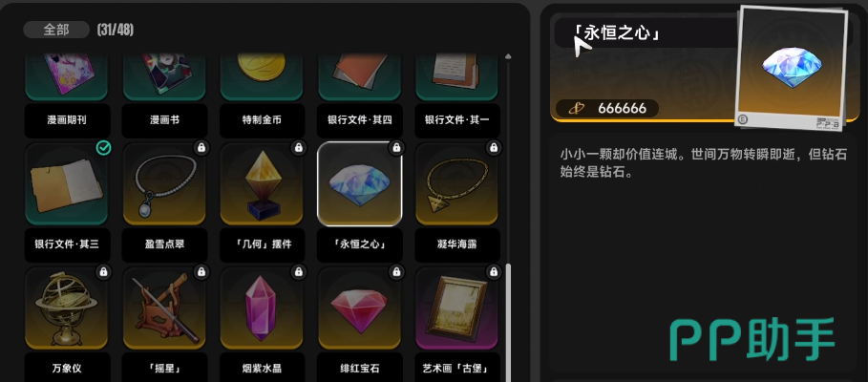Click the「永恒之心」diamond item icon

click(x=359, y=184)
